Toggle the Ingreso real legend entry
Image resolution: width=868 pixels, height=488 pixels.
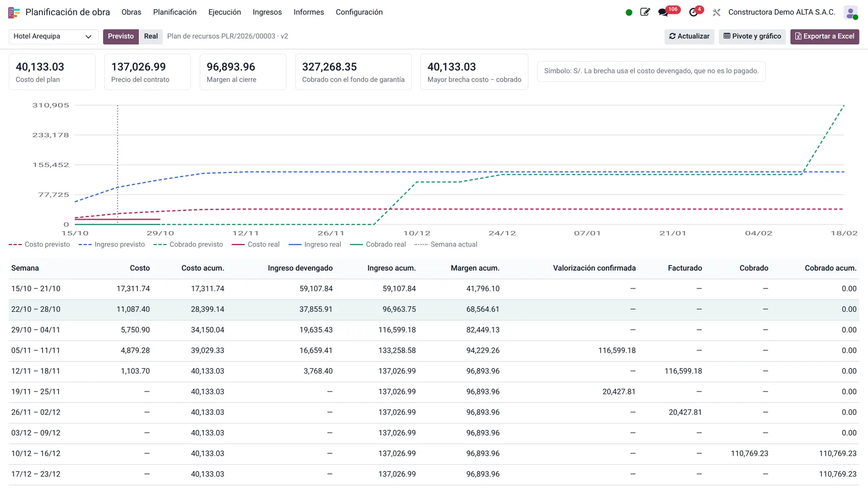pyautogui.click(x=315, y=245)
